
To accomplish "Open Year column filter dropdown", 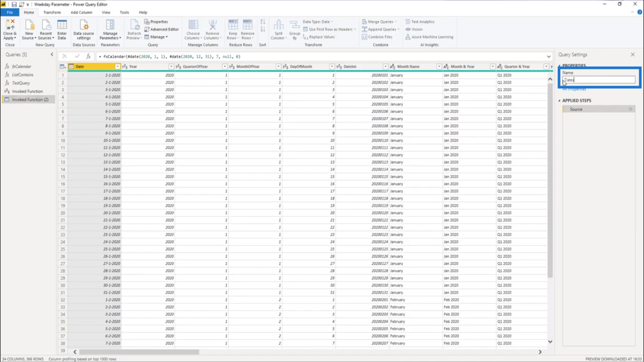I will pyautogui.click(x=171, y=67).
